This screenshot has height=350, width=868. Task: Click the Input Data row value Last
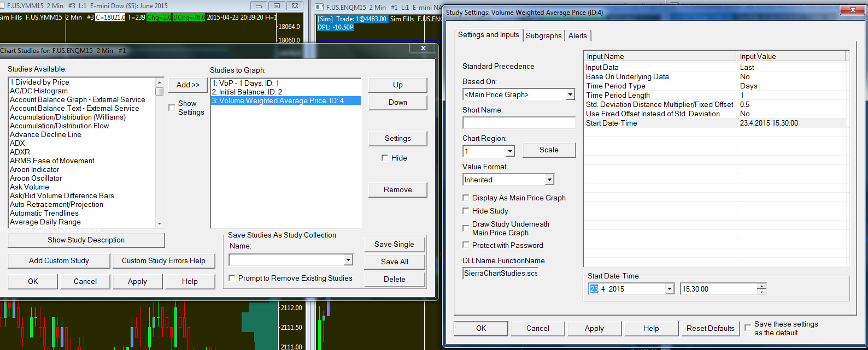point(747,67)
